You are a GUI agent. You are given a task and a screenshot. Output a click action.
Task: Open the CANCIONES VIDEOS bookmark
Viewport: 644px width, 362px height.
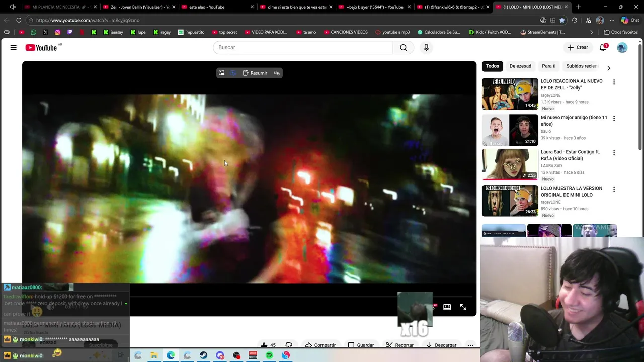pyautogui.click(x=346, y=32)
